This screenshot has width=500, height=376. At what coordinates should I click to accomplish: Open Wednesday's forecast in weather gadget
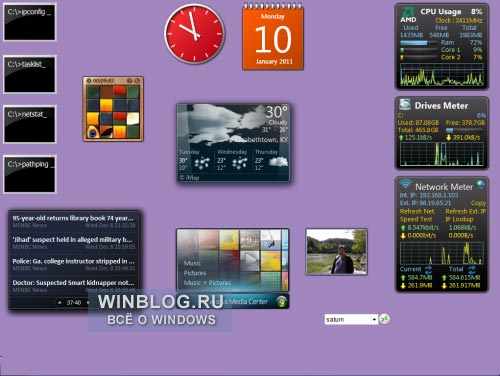click(x=233, y=161)
